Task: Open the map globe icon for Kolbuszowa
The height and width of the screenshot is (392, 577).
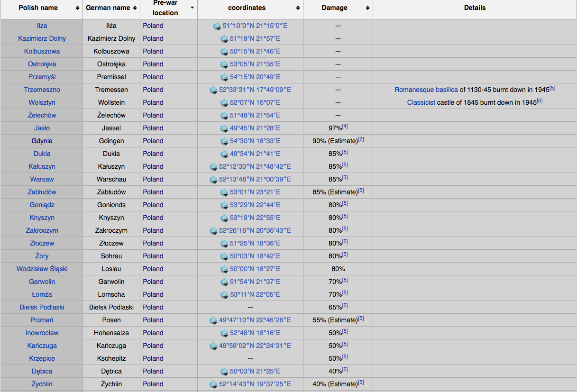Action: coord(224,52)
